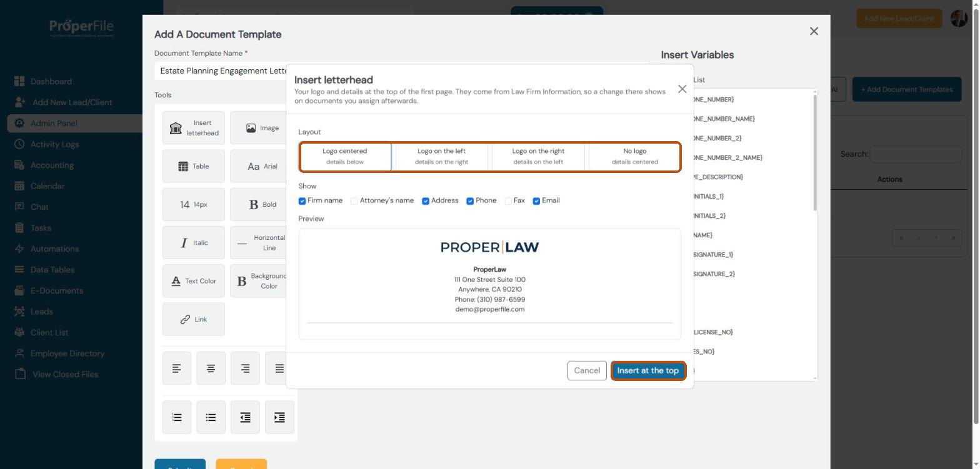
Task: Align text left in the editor tools
Action: [177, 368]
